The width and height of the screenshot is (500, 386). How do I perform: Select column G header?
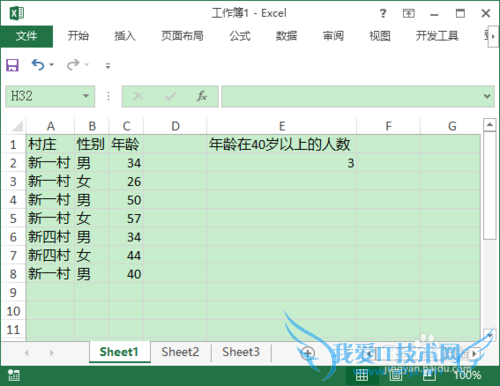[x=452, y=126]
